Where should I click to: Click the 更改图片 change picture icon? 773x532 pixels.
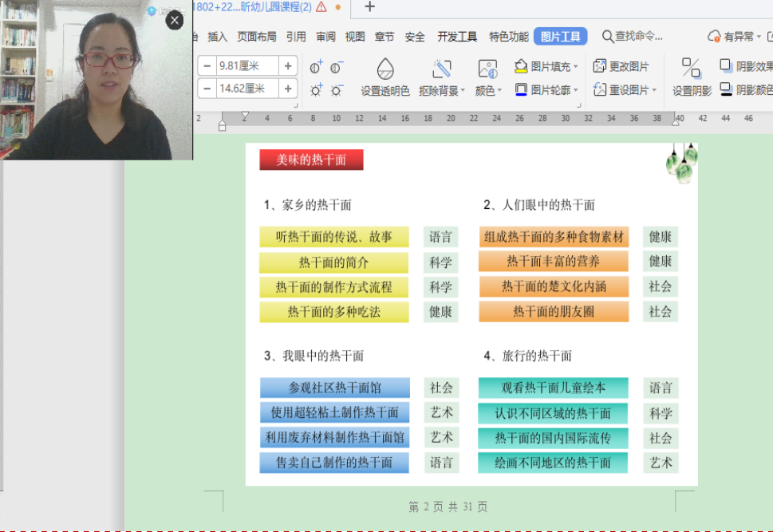[600, 65]
